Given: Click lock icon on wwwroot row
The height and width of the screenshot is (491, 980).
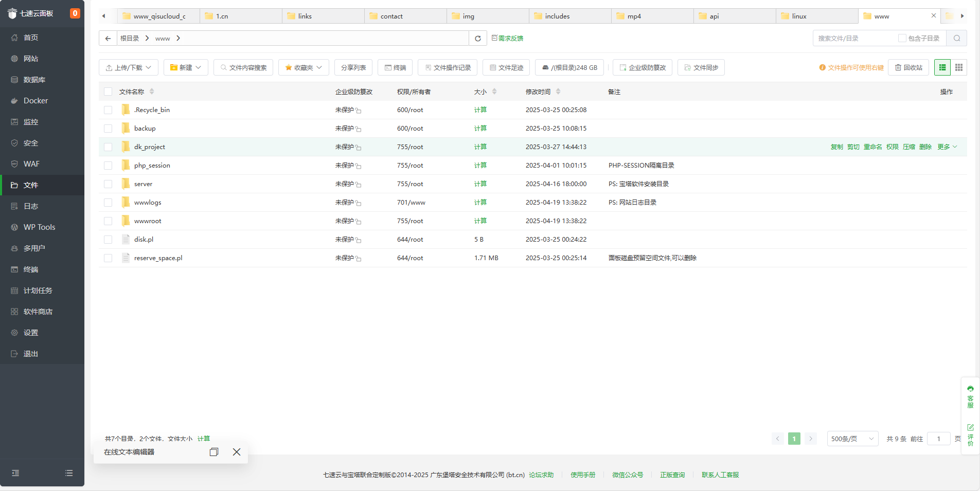Looking at the screenshot, I should coord(359,222).
